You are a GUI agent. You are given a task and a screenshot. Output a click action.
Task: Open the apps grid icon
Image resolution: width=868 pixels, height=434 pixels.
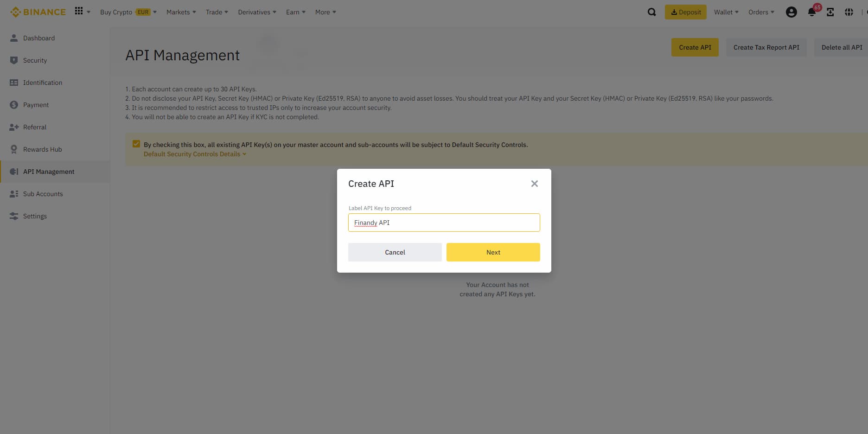[x=79, y=11]
